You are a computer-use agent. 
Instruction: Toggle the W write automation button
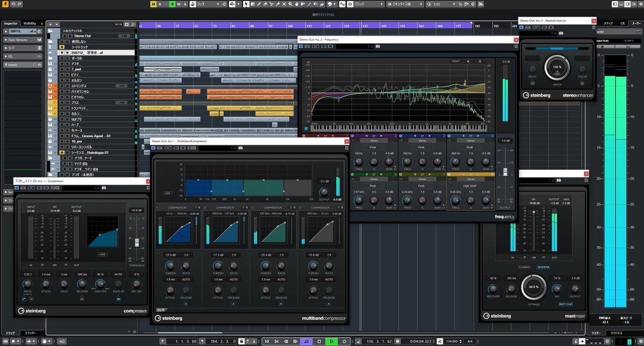tap(179, 4)
